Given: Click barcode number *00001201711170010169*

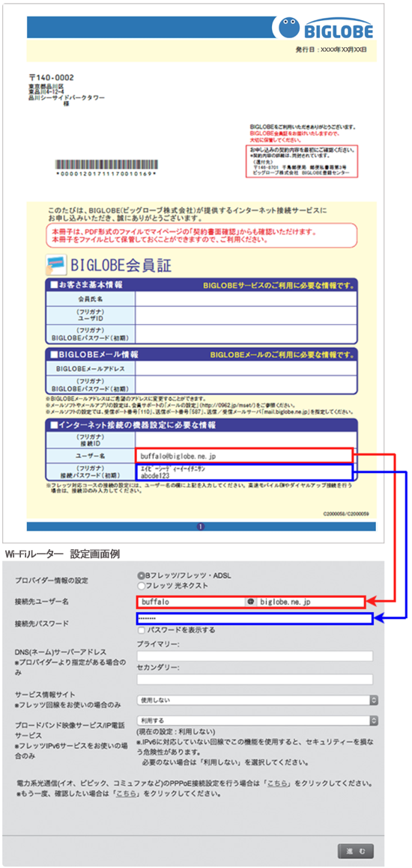Looking at the screenshot, I should pos(106,175).
